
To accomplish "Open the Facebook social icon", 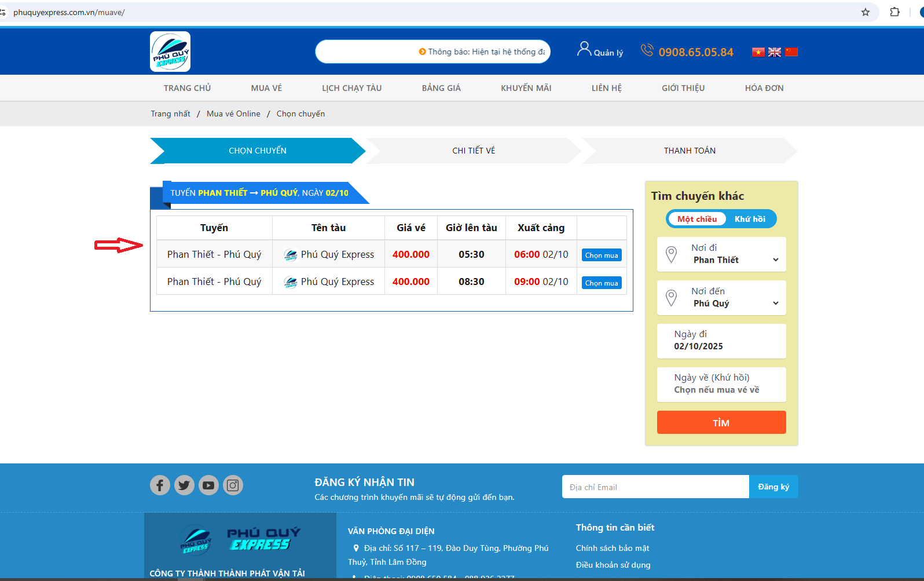I will 160,485.
